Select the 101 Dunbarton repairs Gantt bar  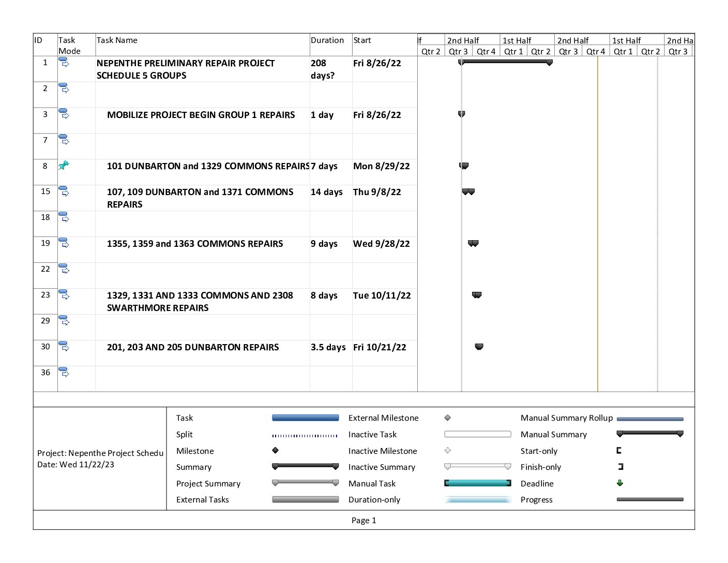[464, 166]
